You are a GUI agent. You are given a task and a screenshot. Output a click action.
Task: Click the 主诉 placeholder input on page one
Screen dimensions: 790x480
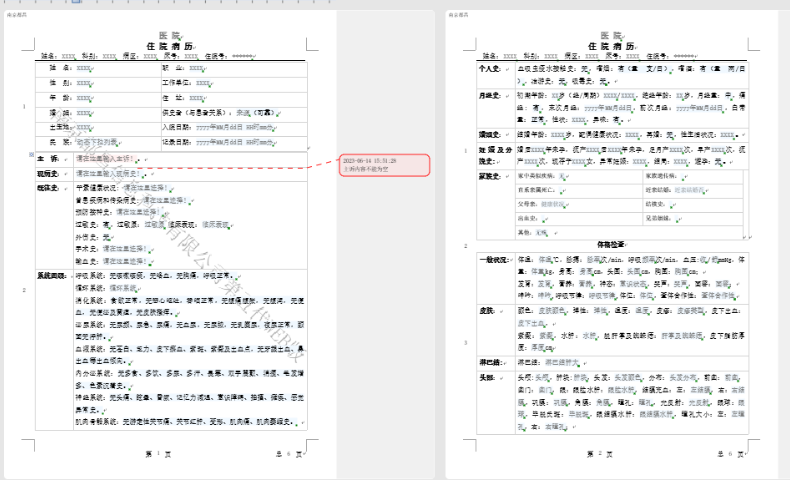(104, 159)
